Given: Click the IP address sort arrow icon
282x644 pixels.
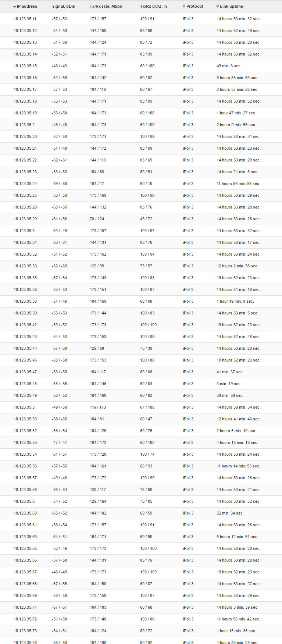Looking at the screenshot, I should [x=14, y=7].
